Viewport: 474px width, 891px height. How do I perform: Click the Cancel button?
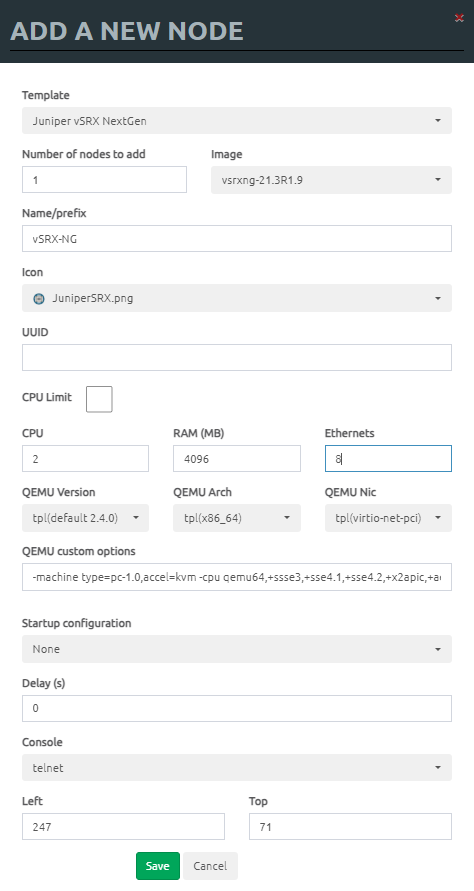[x=210, y=866]
